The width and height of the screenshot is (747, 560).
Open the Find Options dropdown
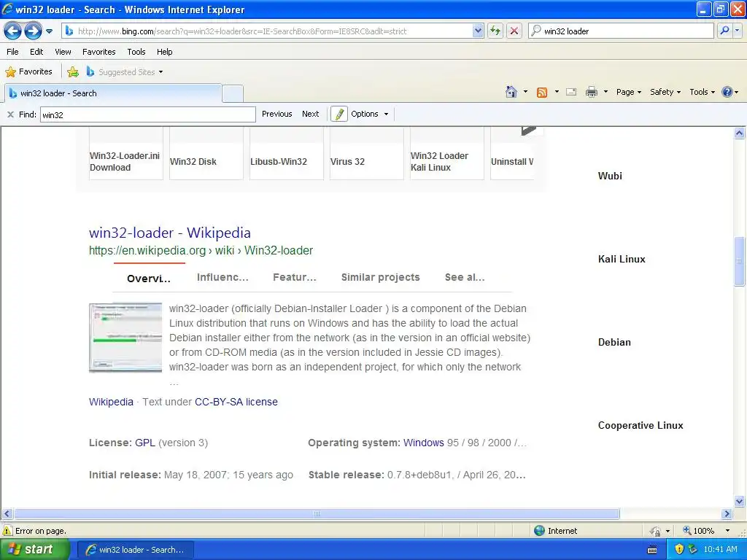point(370,114)
